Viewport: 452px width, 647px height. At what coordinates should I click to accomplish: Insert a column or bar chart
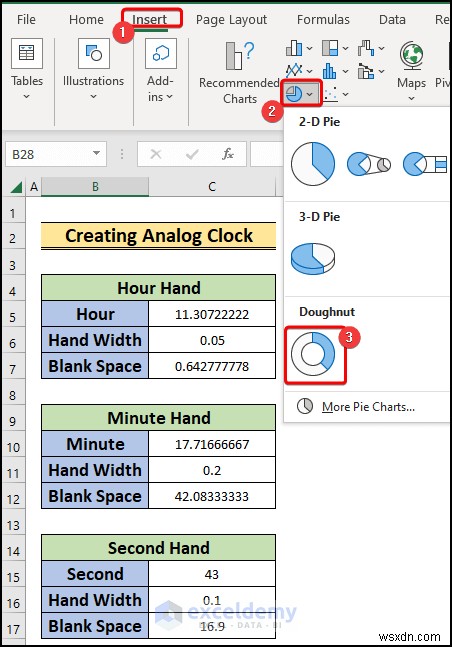(x=294, y=48)
